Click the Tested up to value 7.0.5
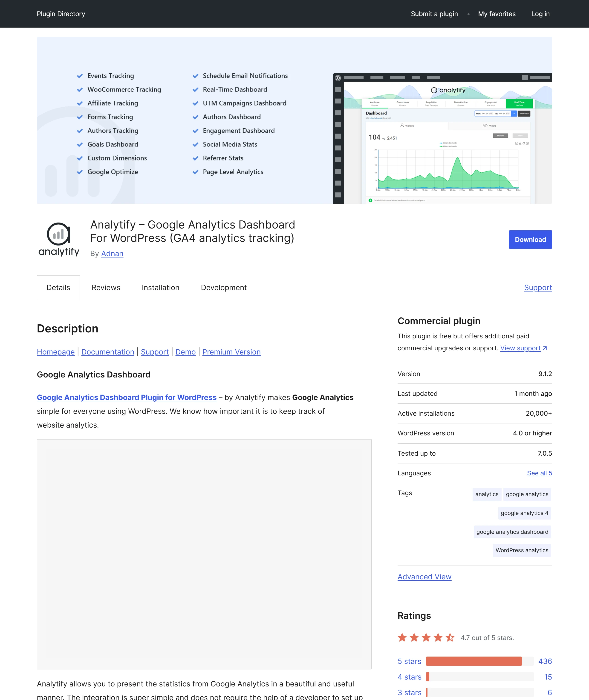Screen dimensions: 589x700 point(545,453)
